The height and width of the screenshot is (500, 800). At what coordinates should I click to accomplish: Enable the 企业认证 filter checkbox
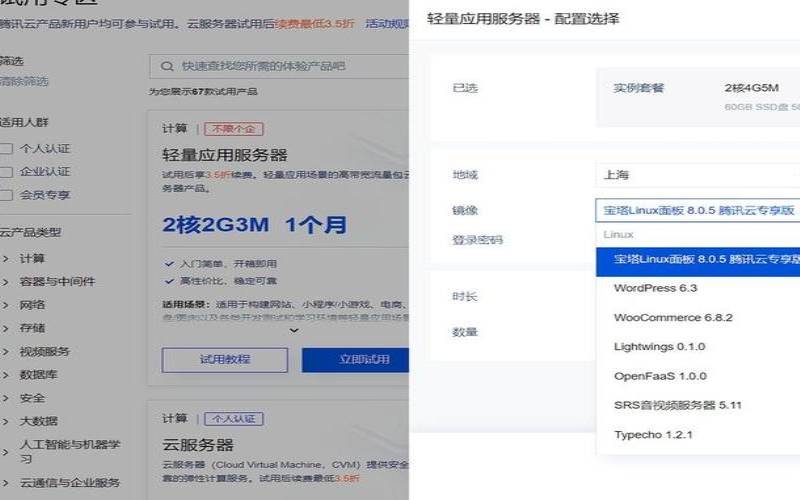(x=8, y=171)
